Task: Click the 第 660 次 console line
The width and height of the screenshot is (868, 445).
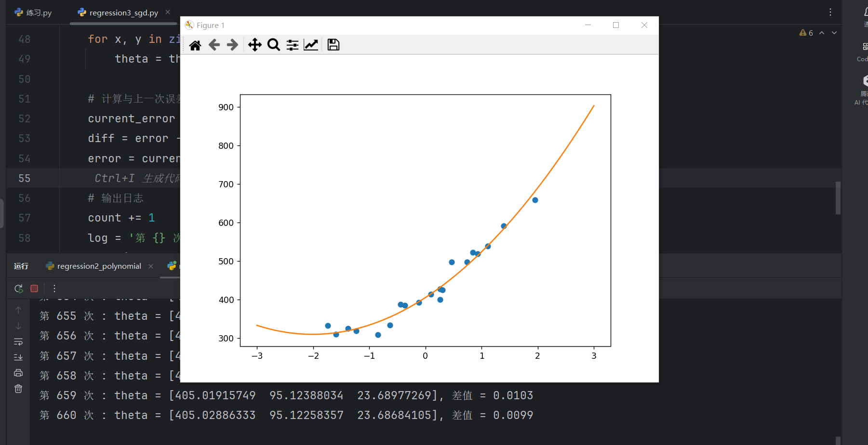Action: pos(286,415)
